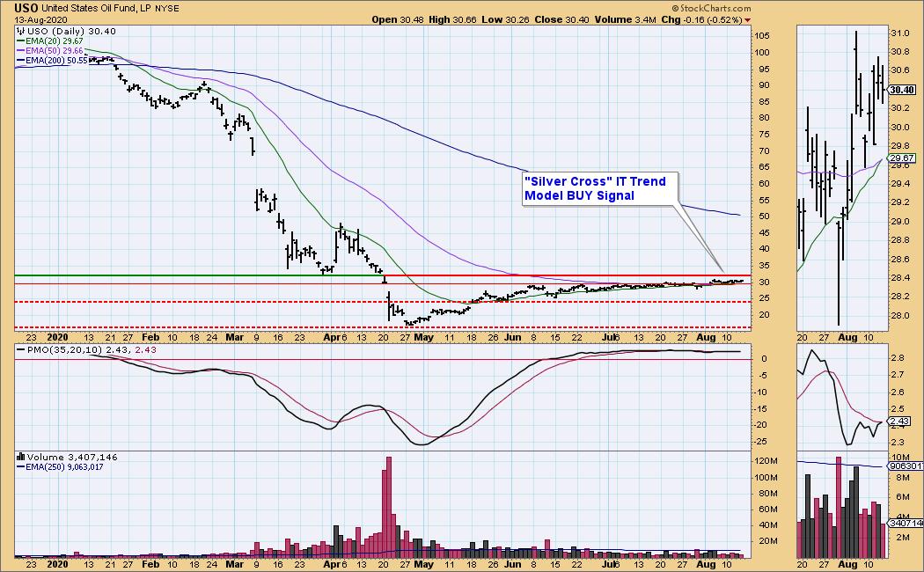924x572 pixels.
Task: Click the Open 30.48 value
Action: click(398, 19)
